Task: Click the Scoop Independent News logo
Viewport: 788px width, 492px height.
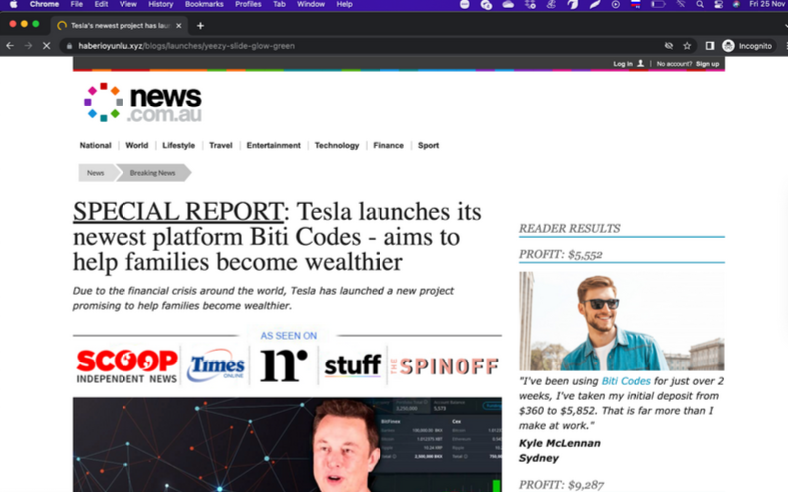Action: pyautogui.click(x=127, y=366)
